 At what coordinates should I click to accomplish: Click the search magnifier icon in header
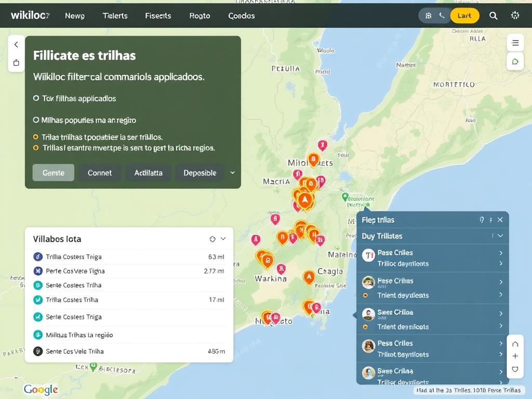[493, 16]
